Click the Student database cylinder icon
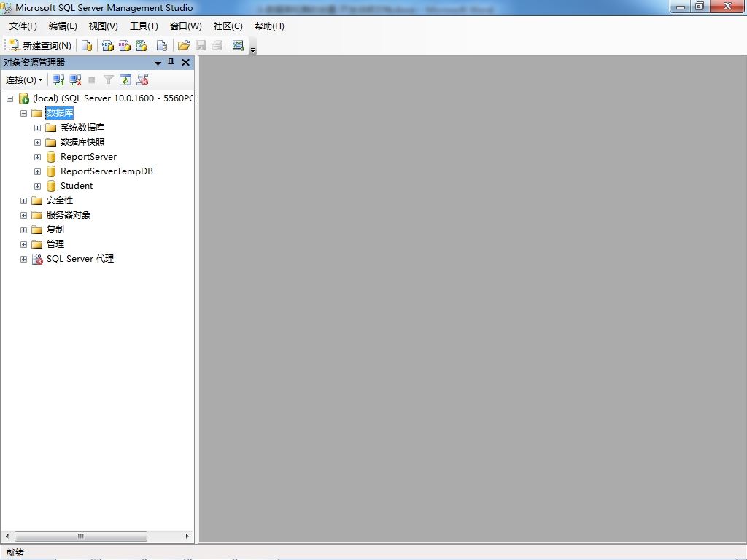 tap(51, 186)
